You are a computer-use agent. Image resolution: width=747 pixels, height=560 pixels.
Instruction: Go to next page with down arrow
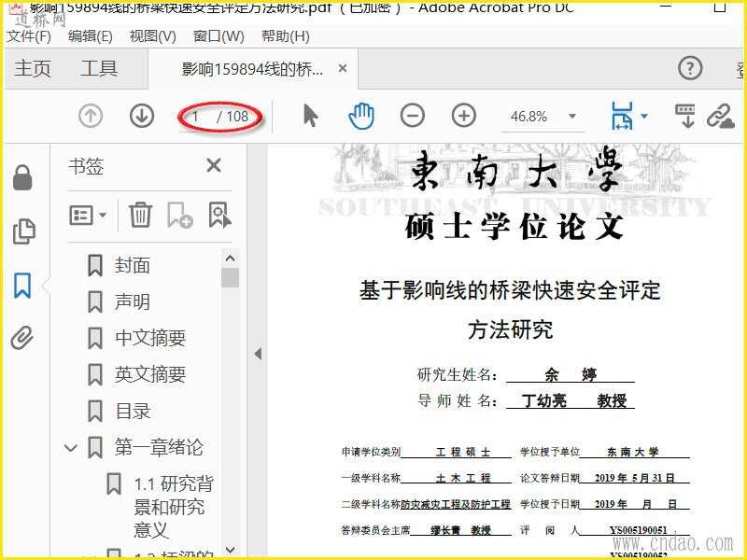(x=142, y=116)
